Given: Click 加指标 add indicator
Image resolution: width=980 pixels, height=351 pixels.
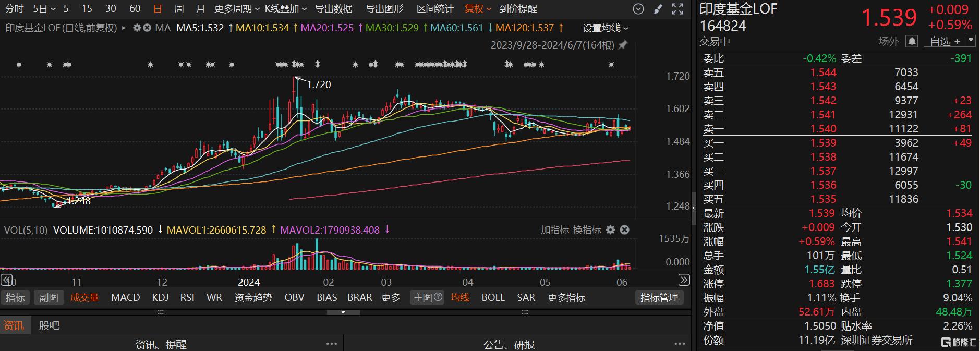Looking at the screenshot, I should pos(555,229).
